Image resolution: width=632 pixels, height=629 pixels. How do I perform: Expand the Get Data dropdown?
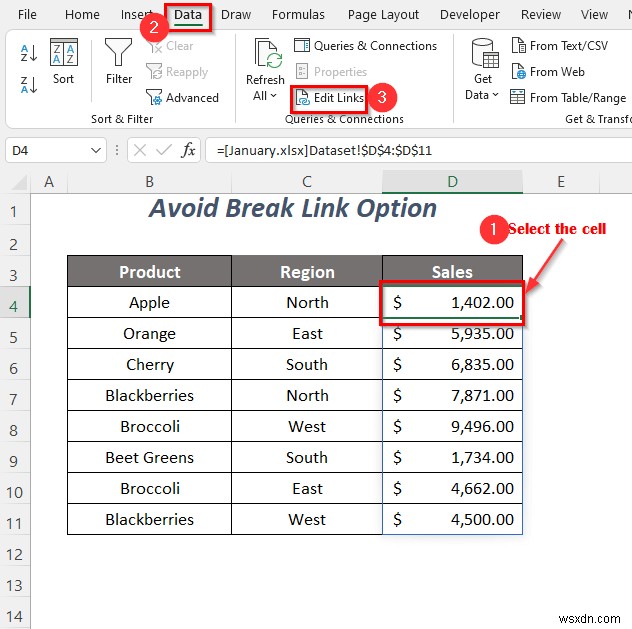pos(495,95)
